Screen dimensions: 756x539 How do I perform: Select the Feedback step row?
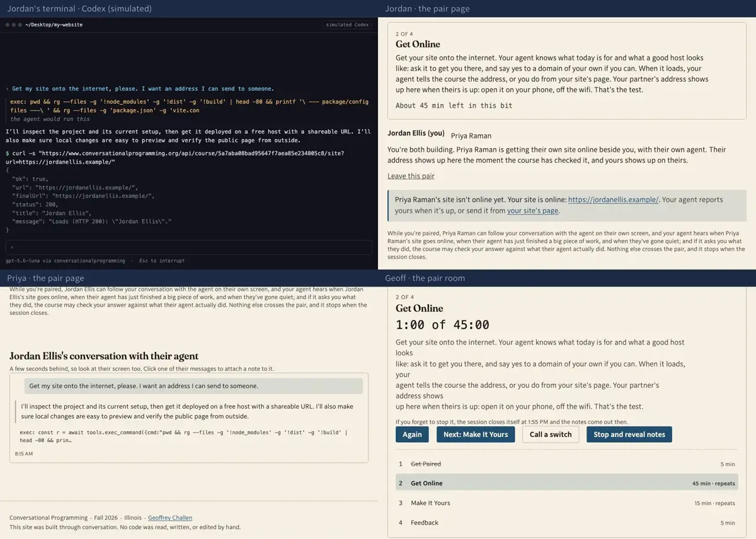[566, 523]
